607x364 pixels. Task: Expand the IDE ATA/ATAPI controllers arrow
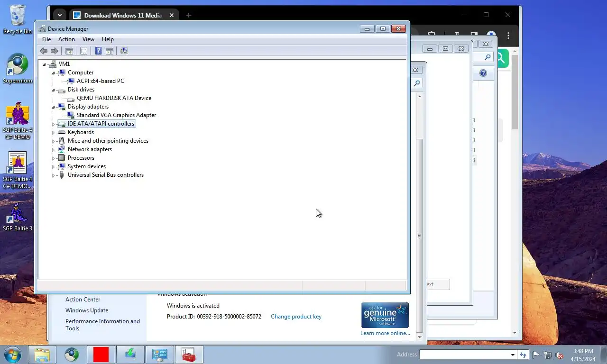pos(53,124)
